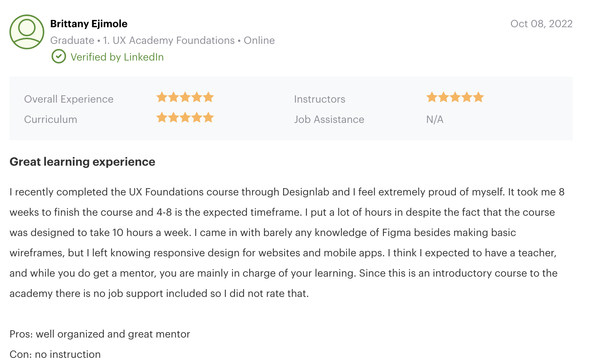Click the Graduate status label
The width and height of the screenshot is (596, 364).
coord(72,40)
